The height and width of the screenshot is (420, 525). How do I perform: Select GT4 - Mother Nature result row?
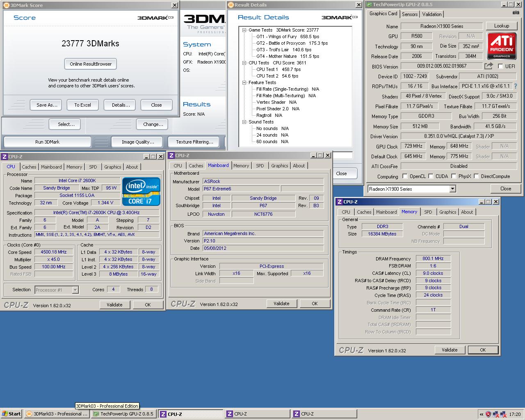(288, 56)
